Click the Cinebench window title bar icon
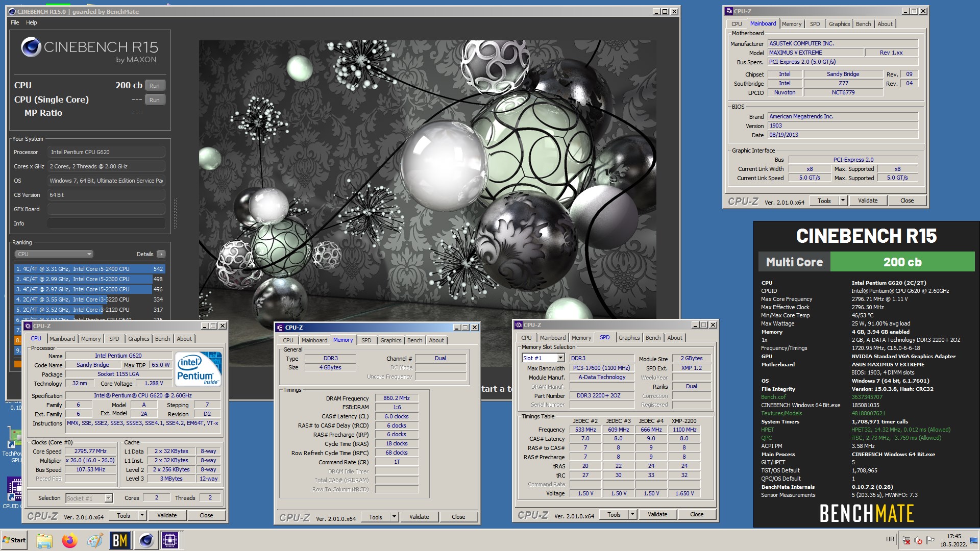This screenshot has height=551, width=980. (x=13, y=11)
